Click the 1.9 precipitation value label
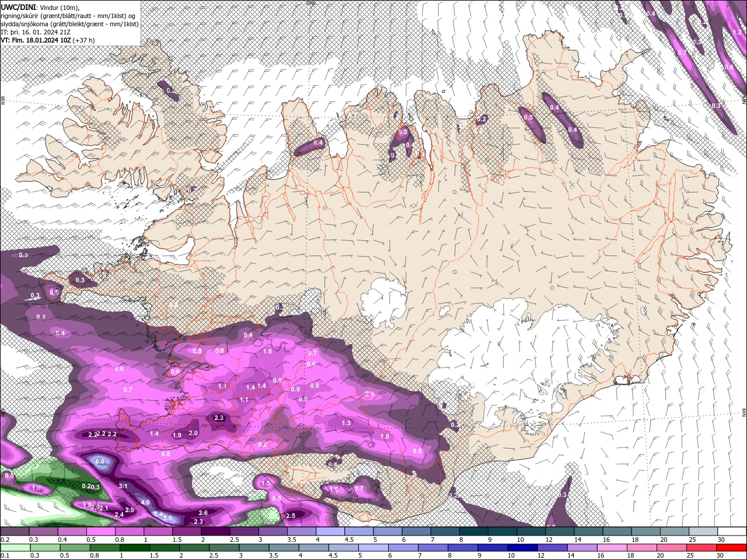Screen dimensions: 747x560 point(177,435)
